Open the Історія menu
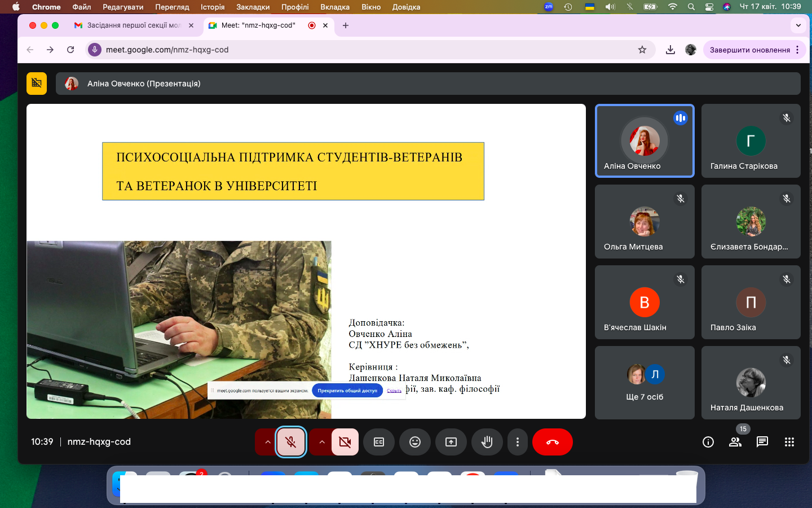This screenshot has height=508, width=812. tap(213, 7)
